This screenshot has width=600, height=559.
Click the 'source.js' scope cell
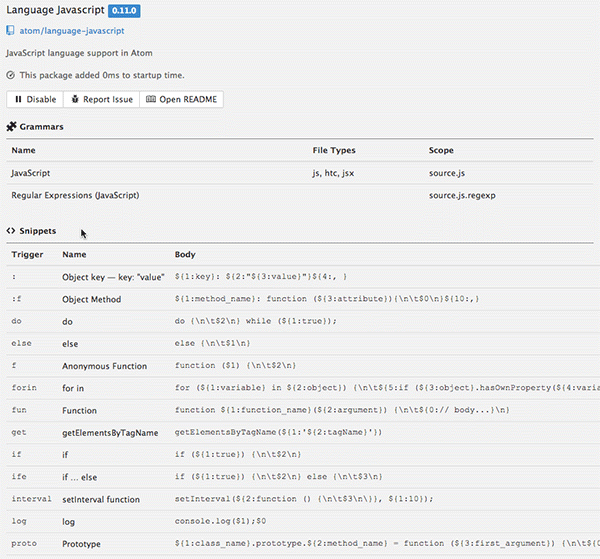(447, 173)
